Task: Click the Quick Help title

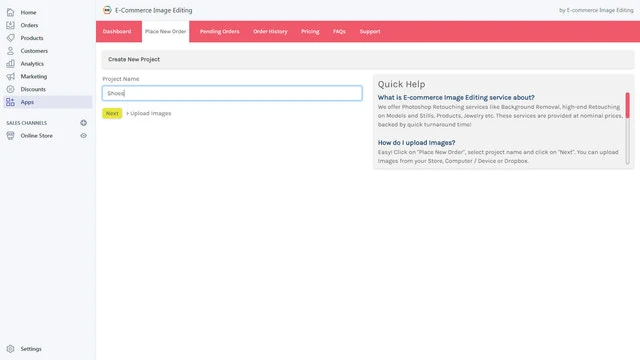Action: (401, 84)
